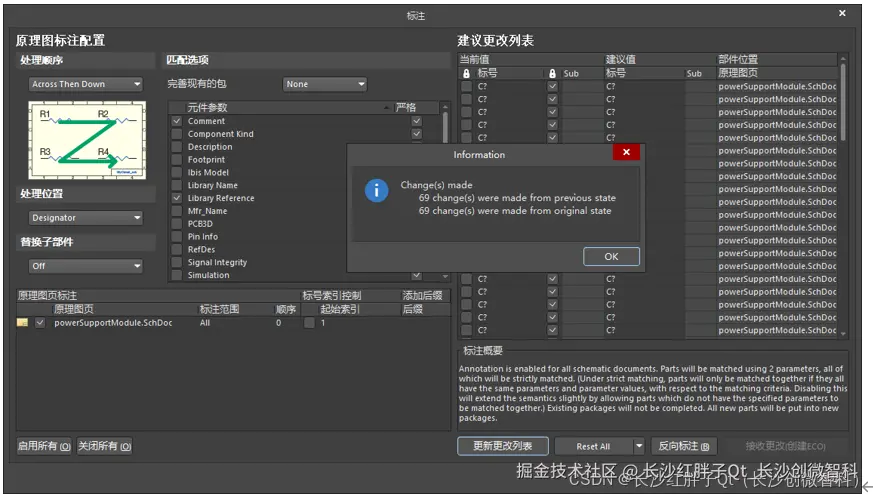Viewport: 873px width, 495px height.
Task: Click the 关闭所有 disable all button
Action: [105, 446]
